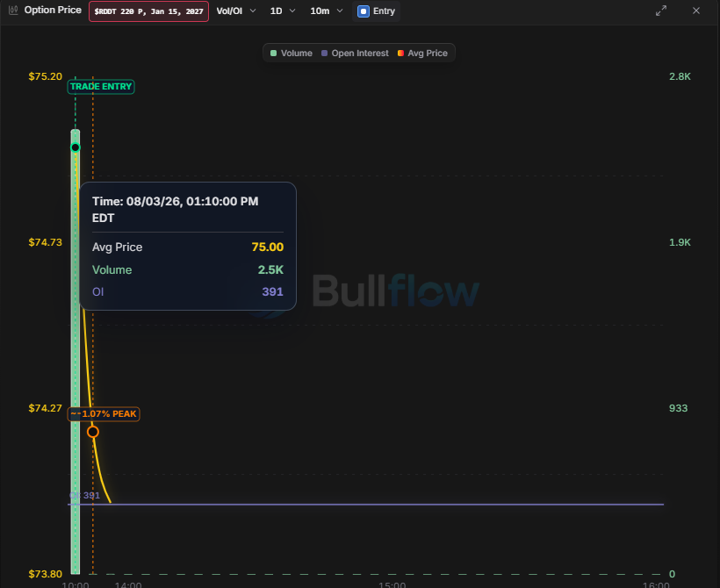Image resolution: width=720 pixels, height=588 pixels.
Task: Close the Option Price panel
Action: 696,11
